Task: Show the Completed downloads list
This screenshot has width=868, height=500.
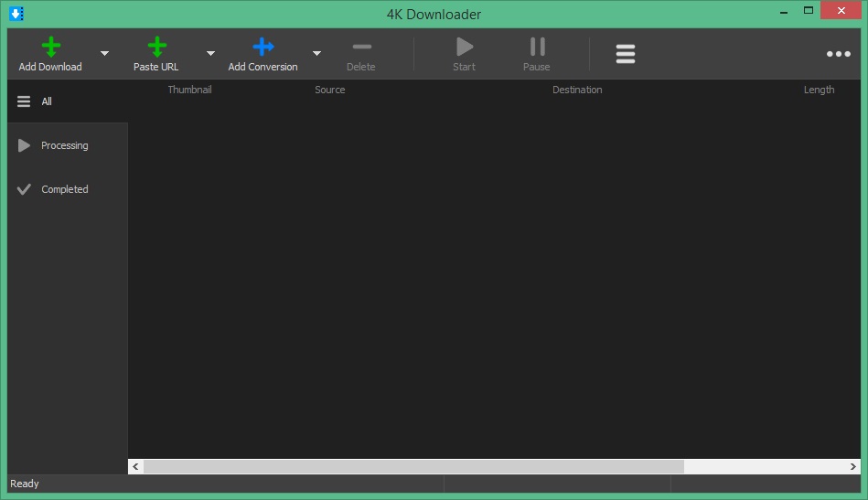Action: [68, 189]
